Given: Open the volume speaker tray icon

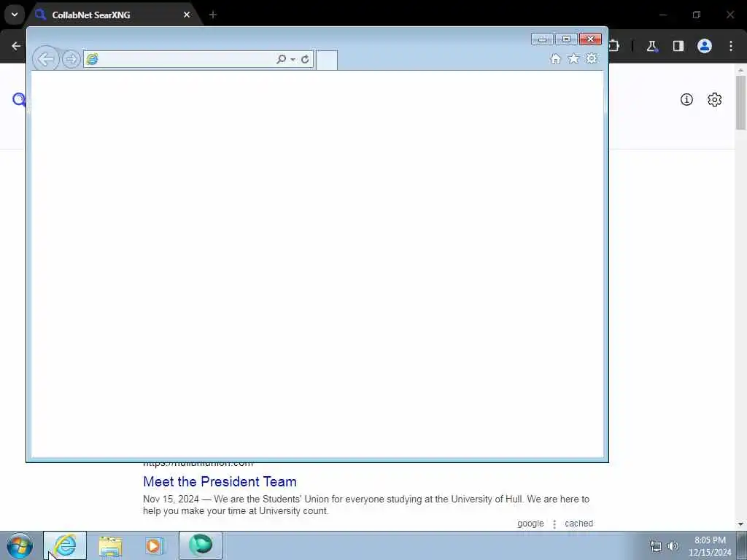Looking at the screenshot, I should pos(673,546).
